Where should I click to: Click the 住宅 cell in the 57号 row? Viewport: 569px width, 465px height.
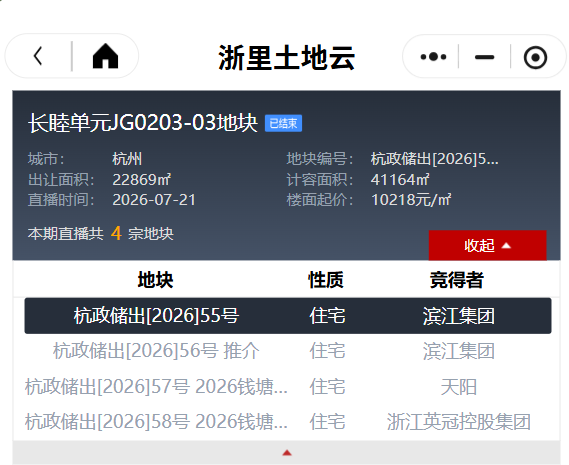click(327, 386)
